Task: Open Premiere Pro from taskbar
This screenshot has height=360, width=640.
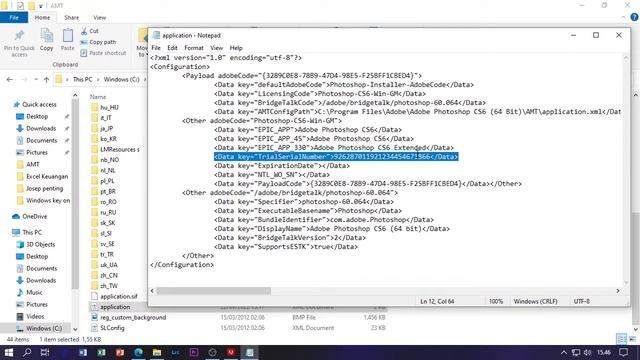Action: click(194, 352)
